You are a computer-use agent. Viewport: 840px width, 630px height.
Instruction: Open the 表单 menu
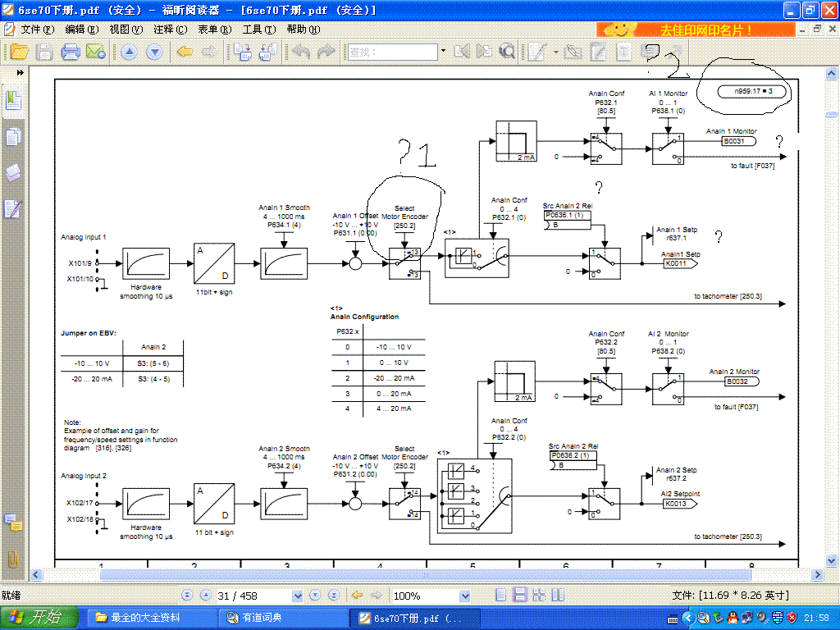214,30
